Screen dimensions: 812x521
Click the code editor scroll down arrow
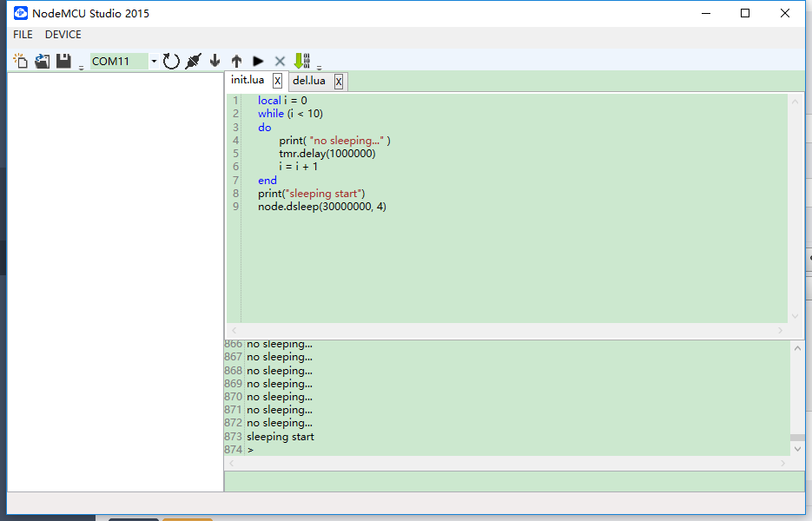point(795,316)
